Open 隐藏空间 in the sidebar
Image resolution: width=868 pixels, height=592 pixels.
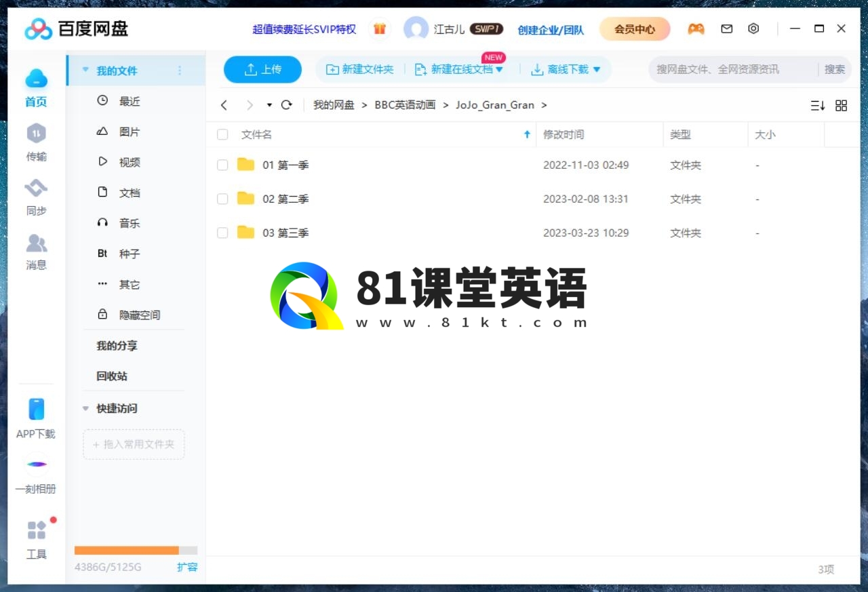coord(140,315)
